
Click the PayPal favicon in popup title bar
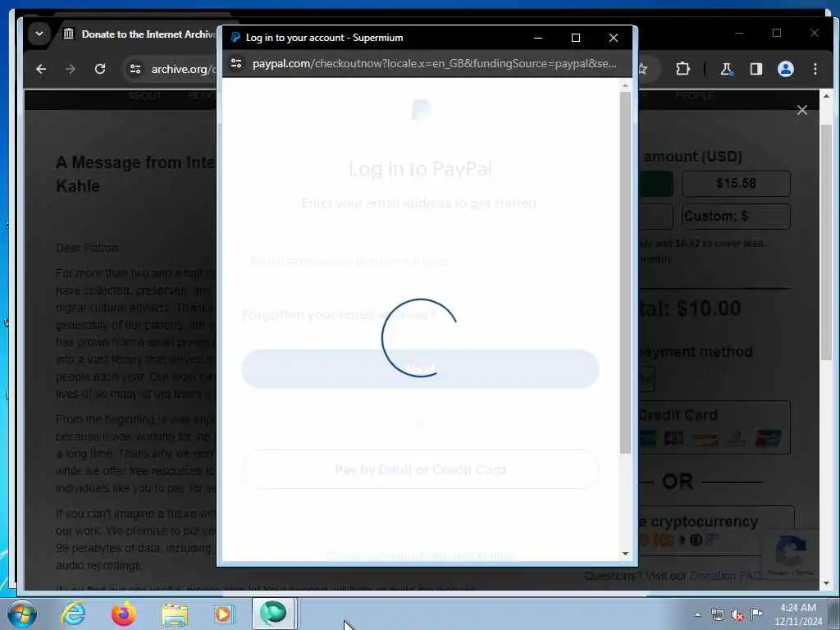click(x=235, y=38)
